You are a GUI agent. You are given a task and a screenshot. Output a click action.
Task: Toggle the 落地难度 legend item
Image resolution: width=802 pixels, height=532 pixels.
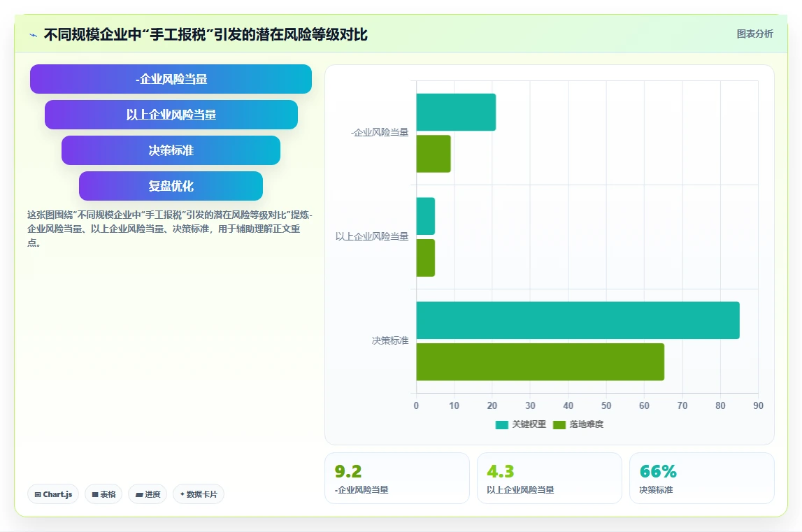pyautogui.click(x=578, y=424)
